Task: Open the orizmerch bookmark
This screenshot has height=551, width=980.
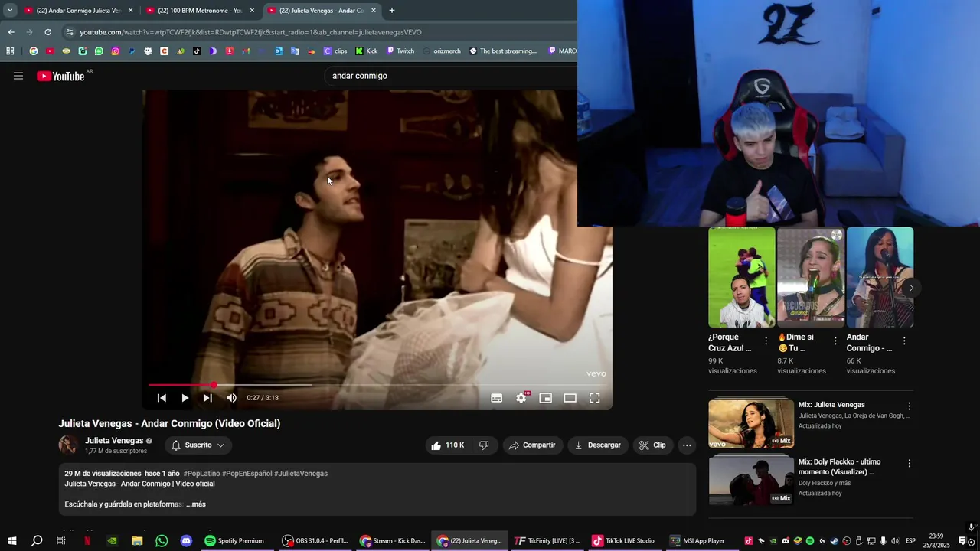Action: (x=442, y=51)
